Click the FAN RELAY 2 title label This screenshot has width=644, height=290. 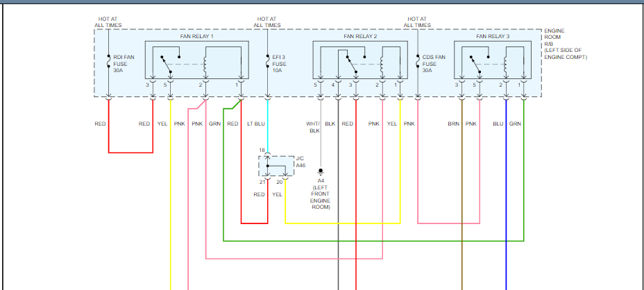[360, 37]
